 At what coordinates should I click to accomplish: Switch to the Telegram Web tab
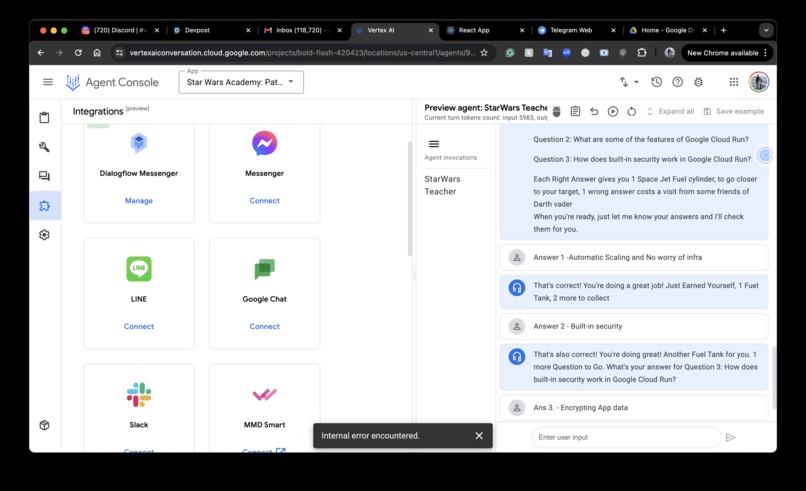click(x=577, y=30)
